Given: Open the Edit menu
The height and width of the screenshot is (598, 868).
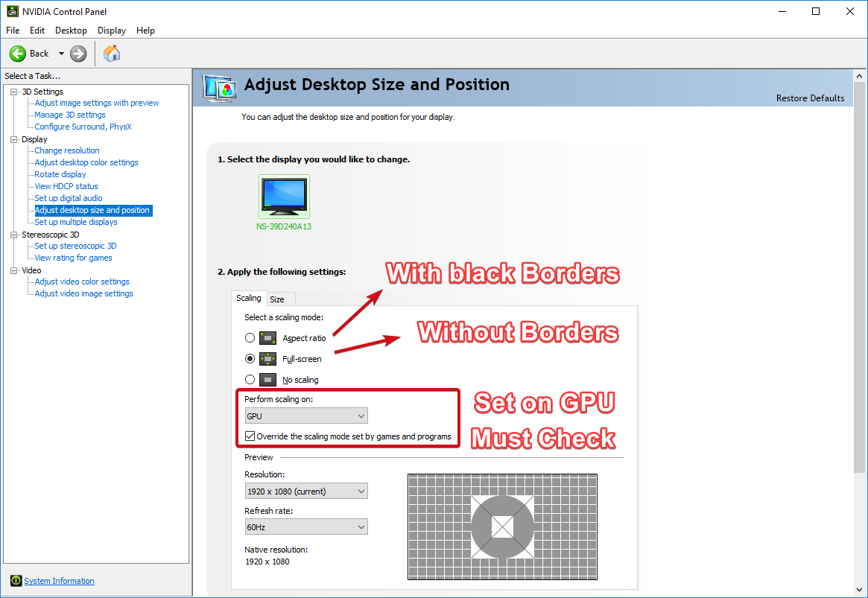Looking at the screenshot, I should 37,31.
